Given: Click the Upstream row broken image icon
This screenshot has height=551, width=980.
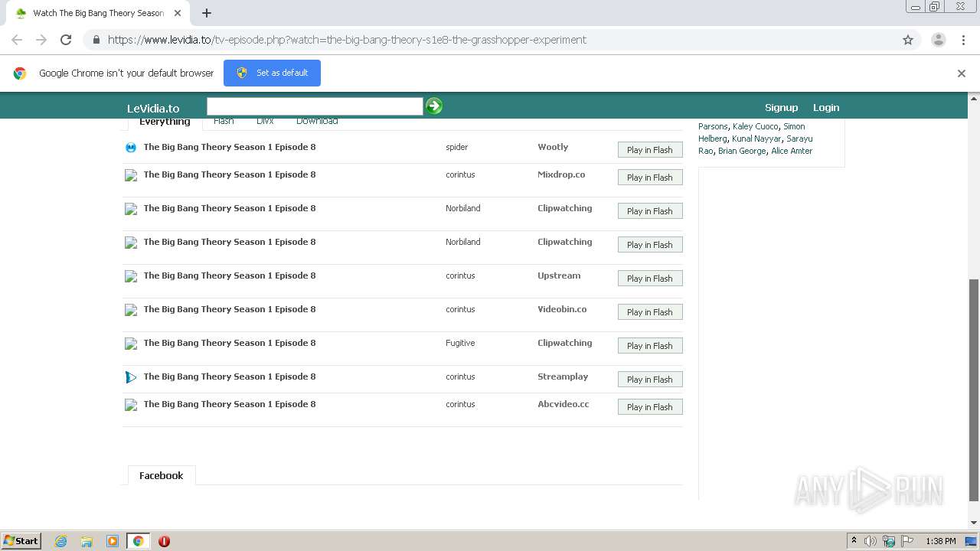Looking at the screenshot, I should [x=131, y=276].
